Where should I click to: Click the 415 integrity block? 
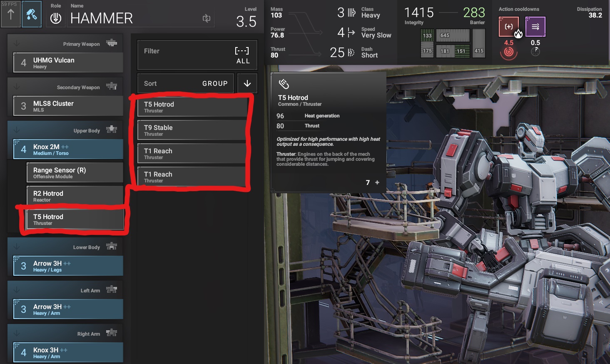pos(479,43)
